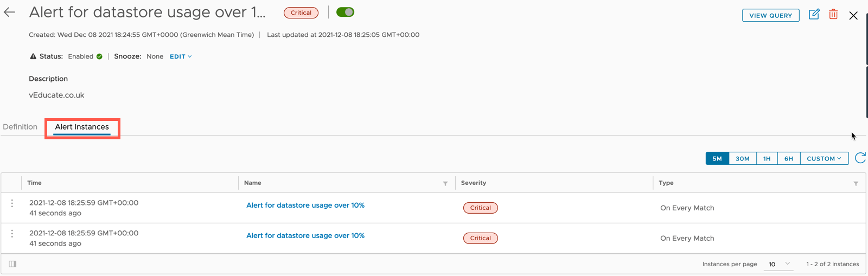Click the VIEW QUERY button
Image resolution: width=868 pixels, height=276 pixels.
point(770,15)
